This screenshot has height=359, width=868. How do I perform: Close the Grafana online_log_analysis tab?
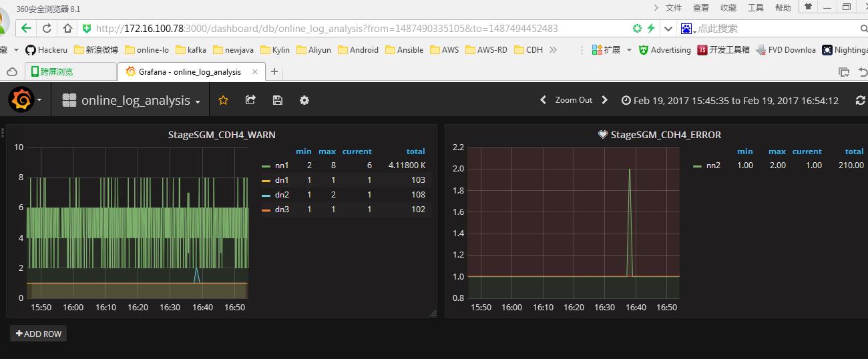point(255,72)
